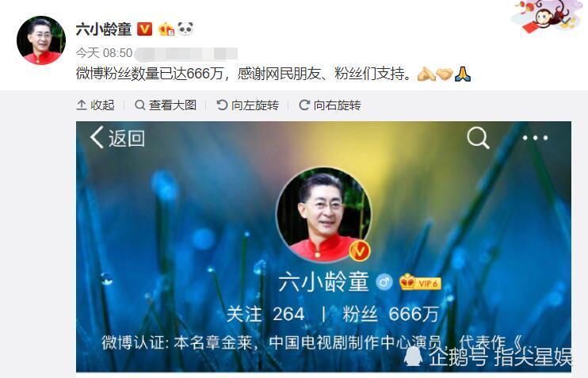Click the author avatar at top left
Image resolution: width=588 pixels, height=378 pixels.
(x=41, y=40)
